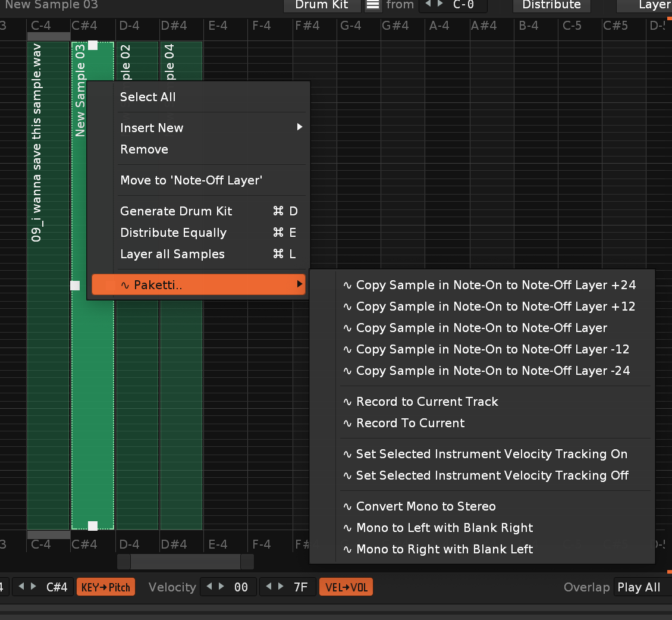This screenshot has width=672, height=620.
Task: Open the Drum Kit options menu icon
Action: [x=373, y=5]
